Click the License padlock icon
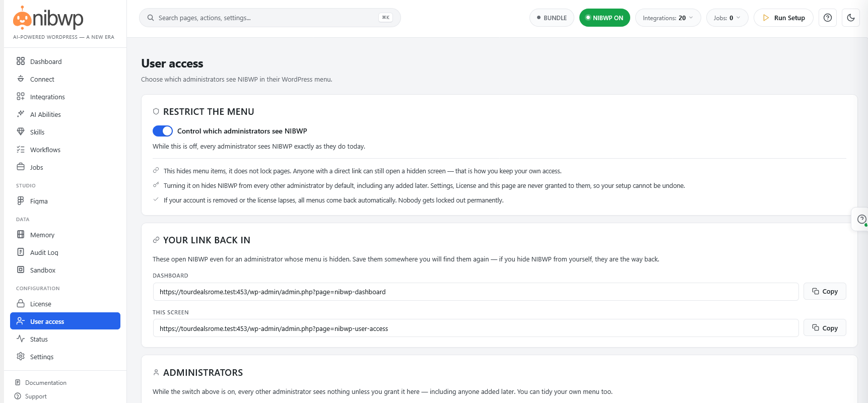This screenshot has width=868, height=403. tap(21, 303)
